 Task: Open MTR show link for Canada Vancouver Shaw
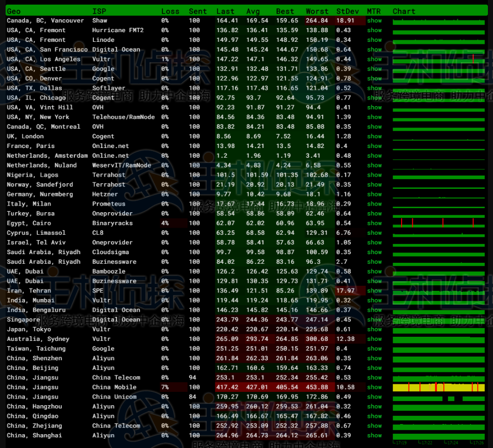click(x=374, y=21)
